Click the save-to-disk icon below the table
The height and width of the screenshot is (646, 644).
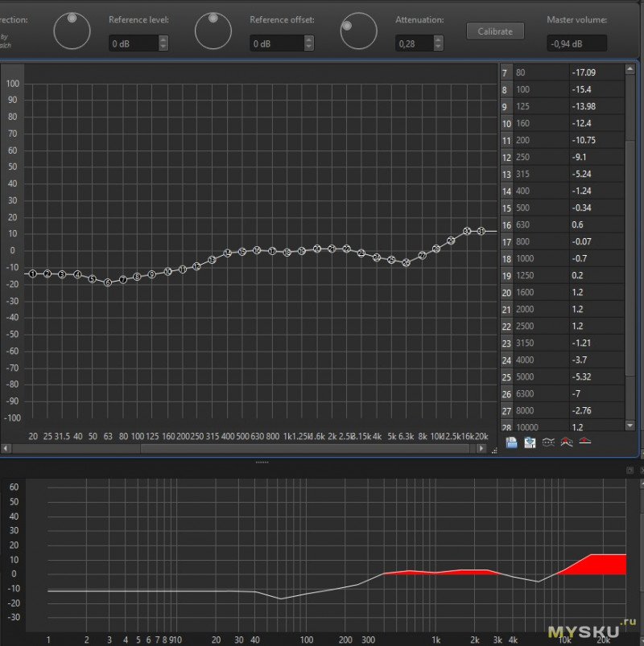(530, 442)
